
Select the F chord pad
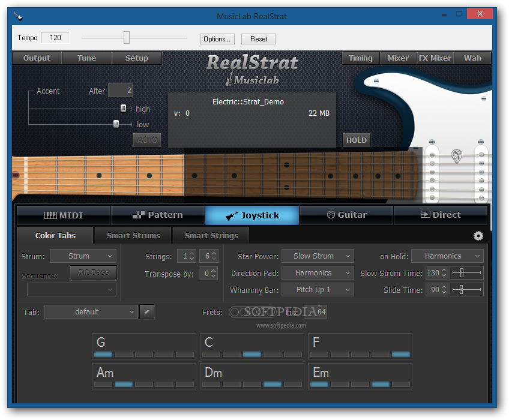pos(360,346)
